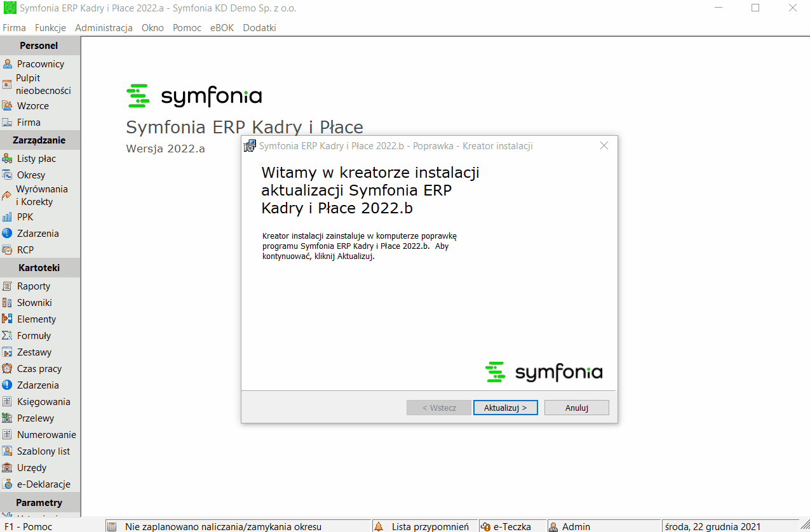
Task: Click the Elementy sidebar icon
Action: 8,319
